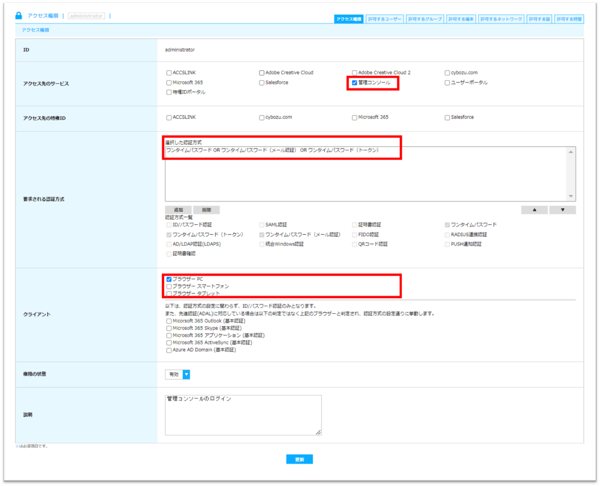Image resolution: width=600 pixels, height=486 pixels.
Task: Tick the 証明書認証 checkbox
Action: 354,225
